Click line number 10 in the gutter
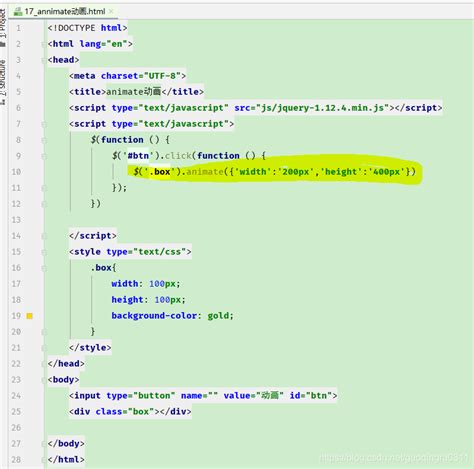 pos(16,172)
